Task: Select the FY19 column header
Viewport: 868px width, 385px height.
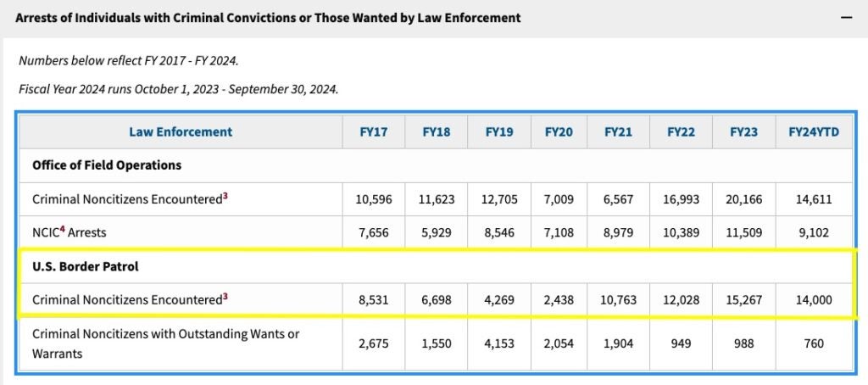Action: tap(499, 131)
